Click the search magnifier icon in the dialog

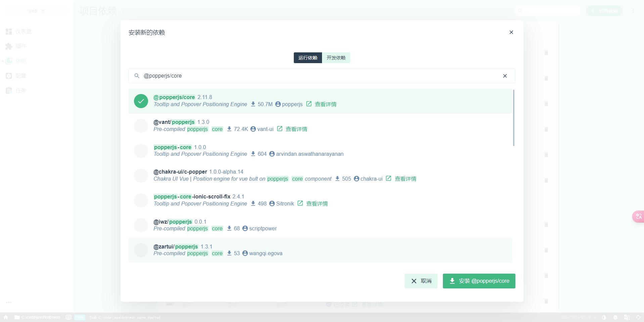[x=137, y=76]
